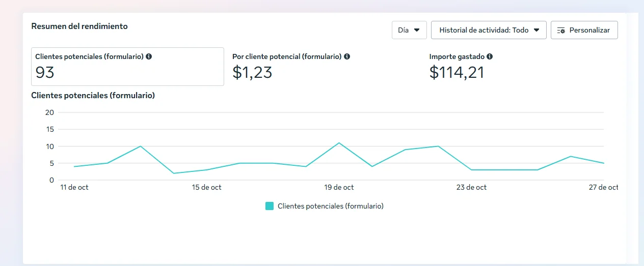Image resolution: width=644 pixels, height=266 pixels.
Task: Click the value $1,23
Action: click(252, 73)
